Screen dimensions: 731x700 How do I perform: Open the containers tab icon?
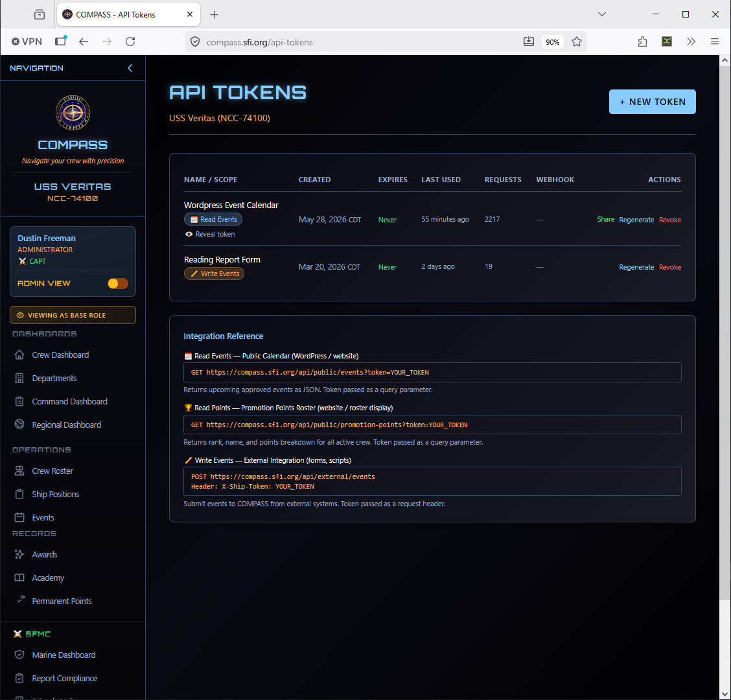(x=61, y=41)
